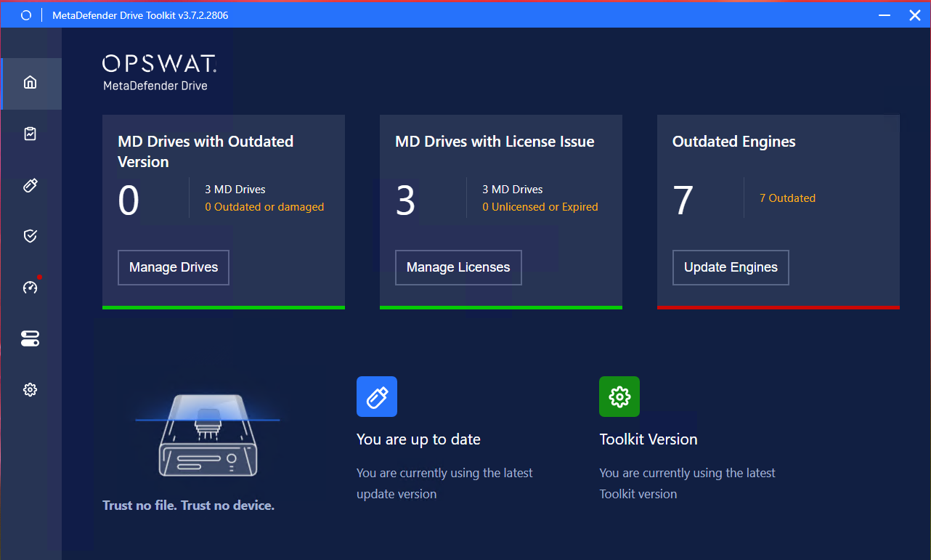The image size is (931, 560).
Task: Click the large number 7 on engines card
Action: click(683, 201)
